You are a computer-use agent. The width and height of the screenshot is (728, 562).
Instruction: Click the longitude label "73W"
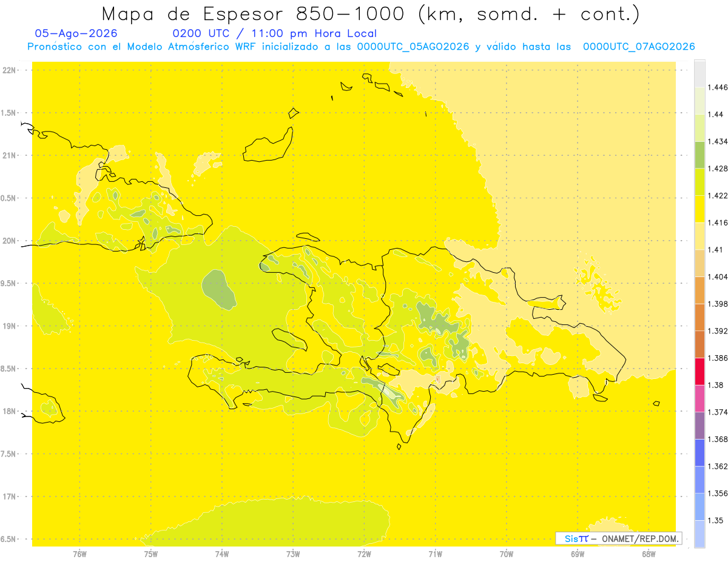coord(293,554)
